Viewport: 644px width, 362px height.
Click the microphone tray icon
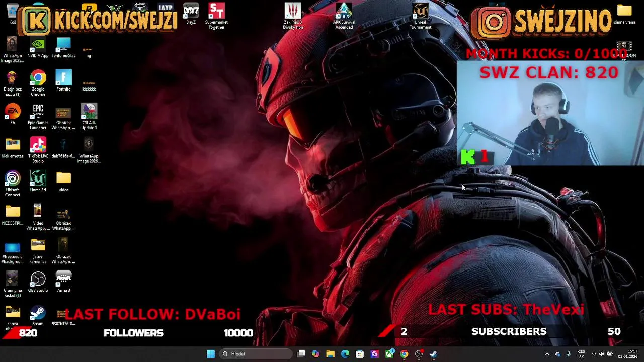point(569,354)
